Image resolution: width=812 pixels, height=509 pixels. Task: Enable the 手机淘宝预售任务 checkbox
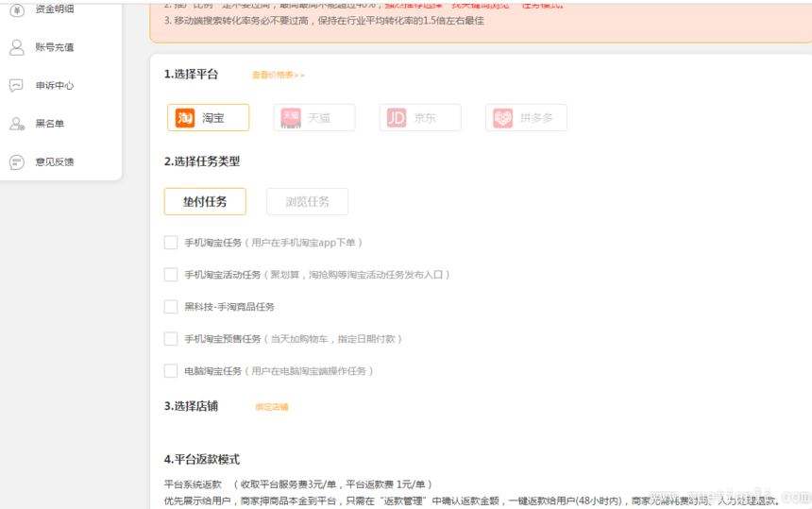[x=171, y=339]
